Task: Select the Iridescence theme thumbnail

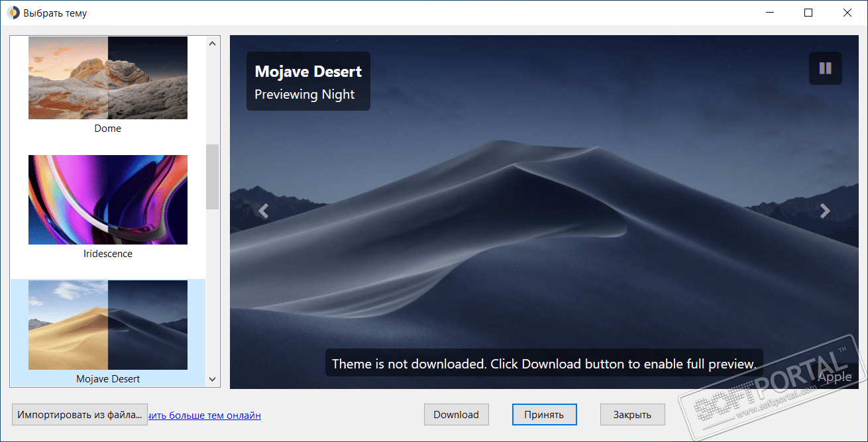Action: (x=108, y=199)
